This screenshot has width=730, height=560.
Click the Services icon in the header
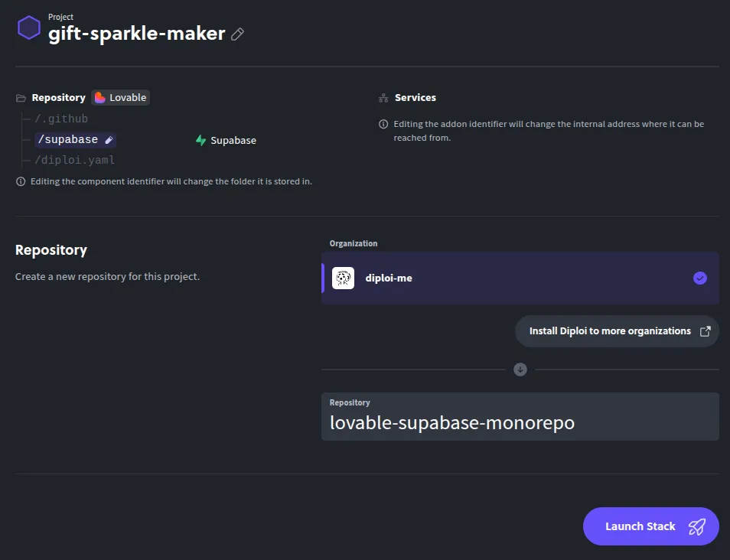(383, 97)
